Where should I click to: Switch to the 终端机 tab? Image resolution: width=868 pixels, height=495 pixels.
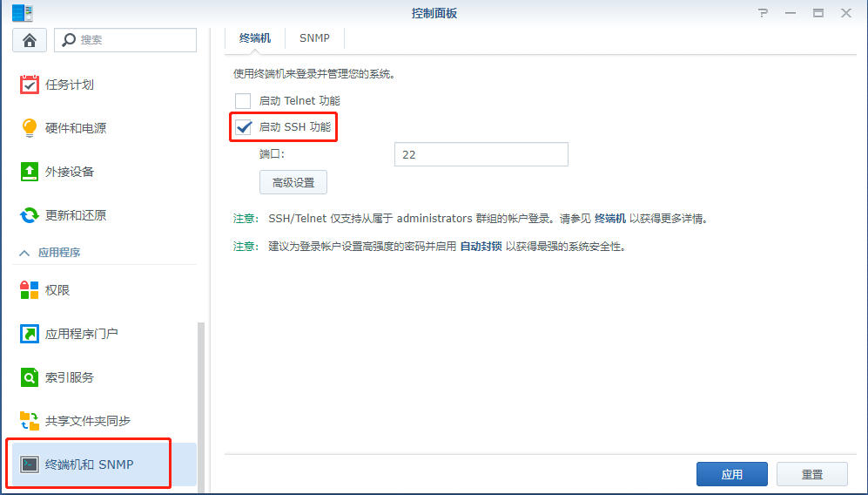255,38
